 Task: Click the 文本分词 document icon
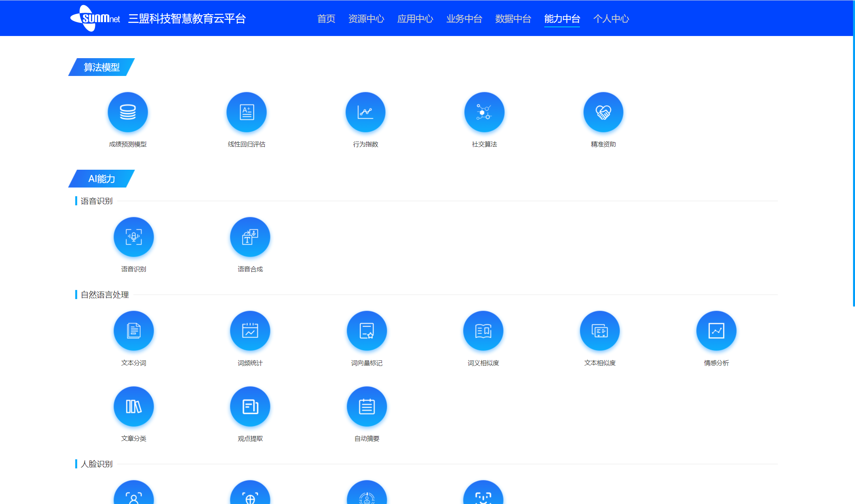tap(133, 331)
